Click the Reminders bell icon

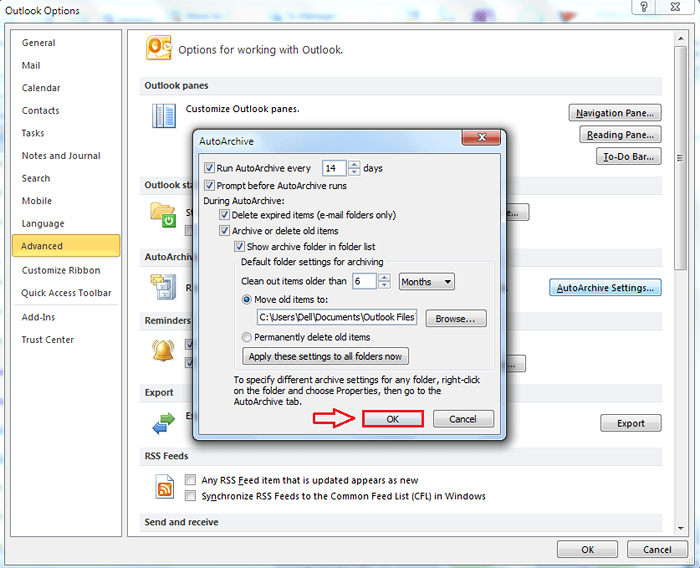point(163,350)
